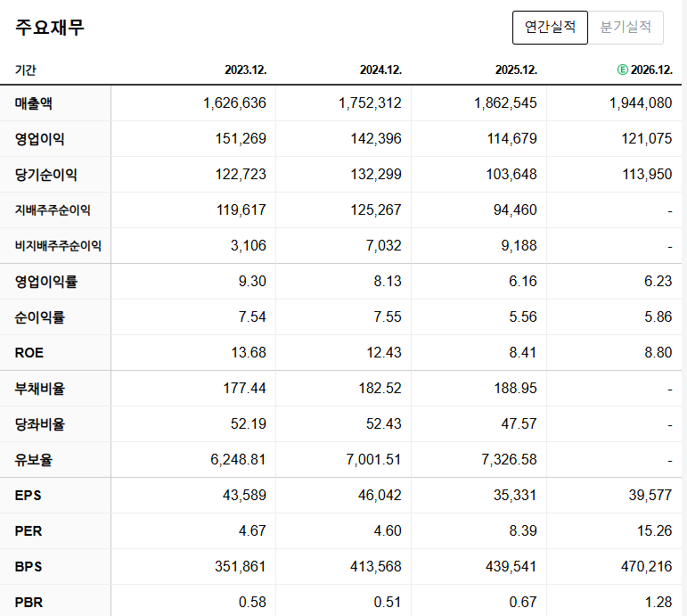
Task: Select the 매출액 estimate 1,944,080
Action: click(641, 103)
